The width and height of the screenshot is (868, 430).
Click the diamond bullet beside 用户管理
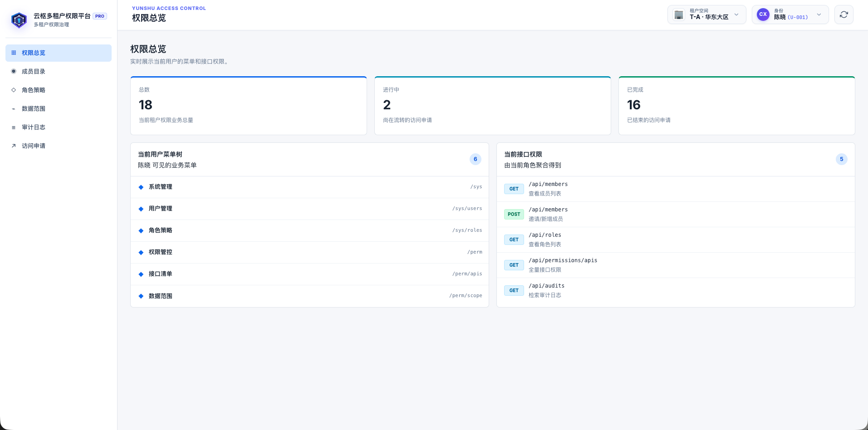pos(141,209)
